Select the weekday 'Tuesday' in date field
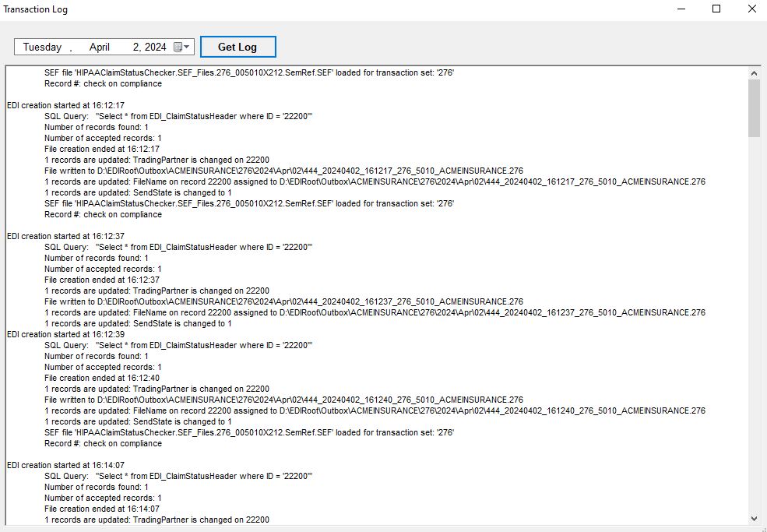 [x=42, y=47]
